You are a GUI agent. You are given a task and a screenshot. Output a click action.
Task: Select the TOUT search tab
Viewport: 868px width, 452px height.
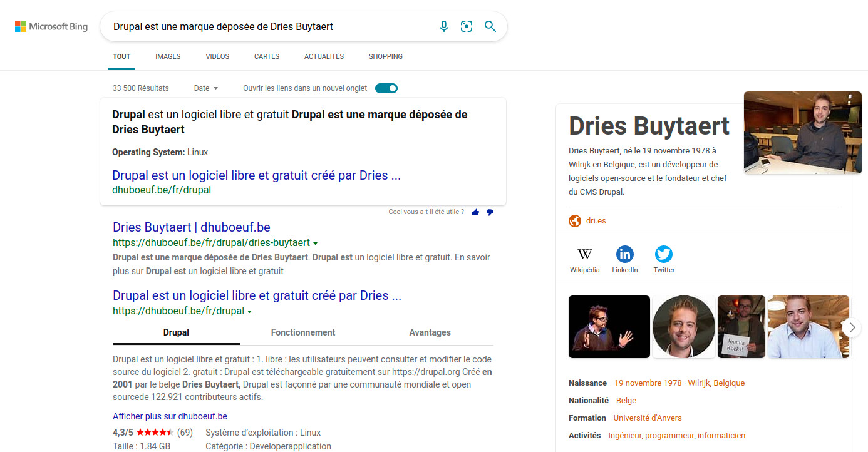121,56
